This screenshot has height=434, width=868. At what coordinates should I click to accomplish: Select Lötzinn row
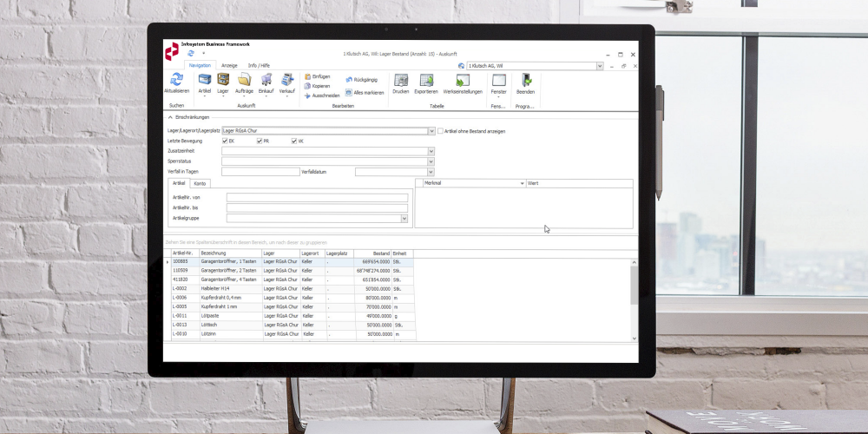(293, 334)
